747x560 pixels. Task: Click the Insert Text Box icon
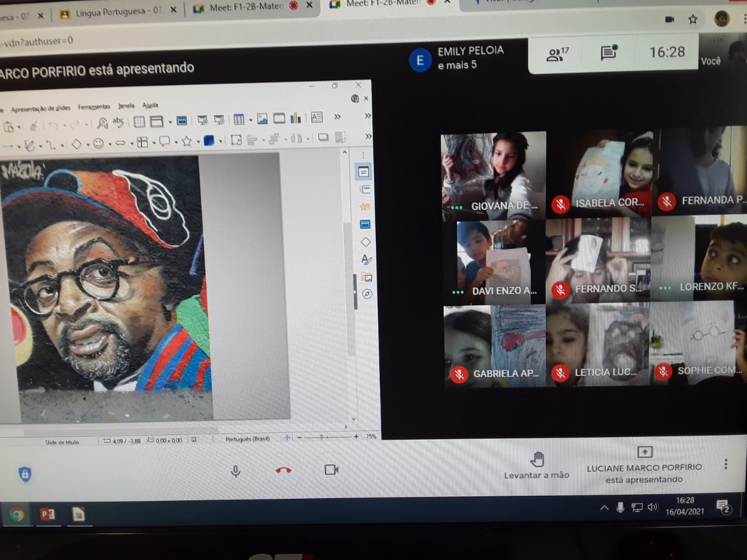pos(317,117)
